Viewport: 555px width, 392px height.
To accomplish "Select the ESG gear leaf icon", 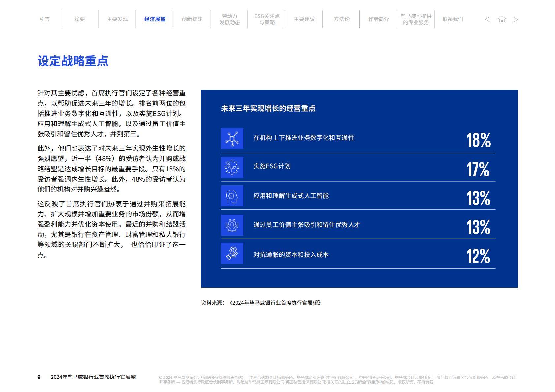I will pos(232,167).
